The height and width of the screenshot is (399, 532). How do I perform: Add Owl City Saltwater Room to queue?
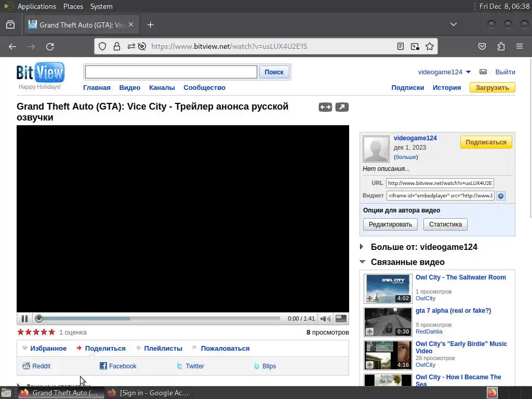[369, 298]
